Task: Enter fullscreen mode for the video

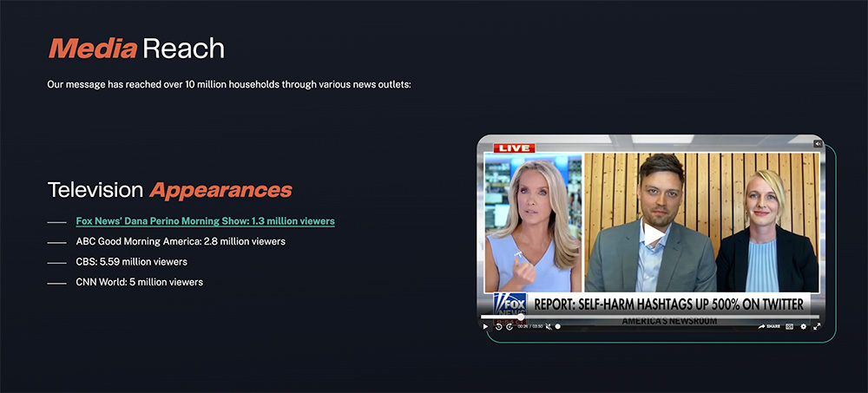Action: (817, 326)
